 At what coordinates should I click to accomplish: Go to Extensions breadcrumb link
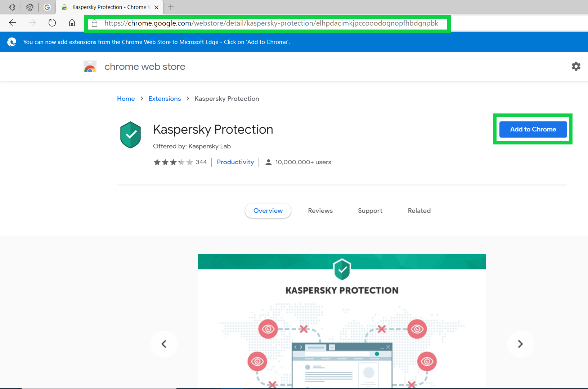(165, 99)
